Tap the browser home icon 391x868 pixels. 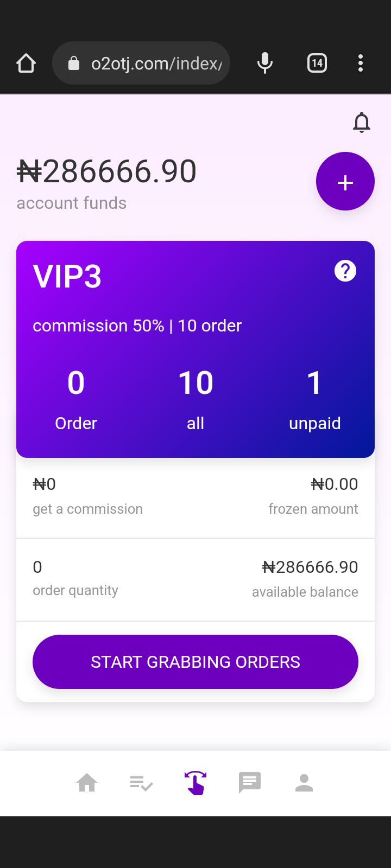26,63
